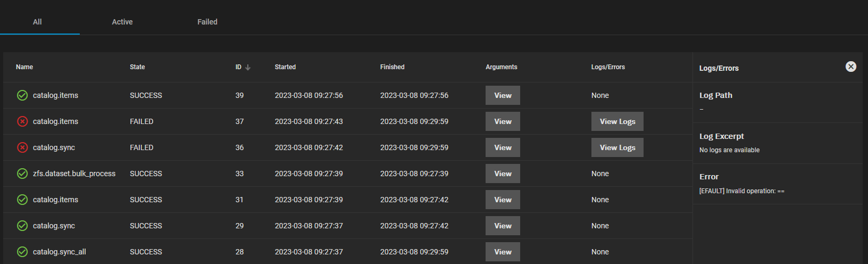
Task: Sort table by Name column header
Action: [24, 67]
